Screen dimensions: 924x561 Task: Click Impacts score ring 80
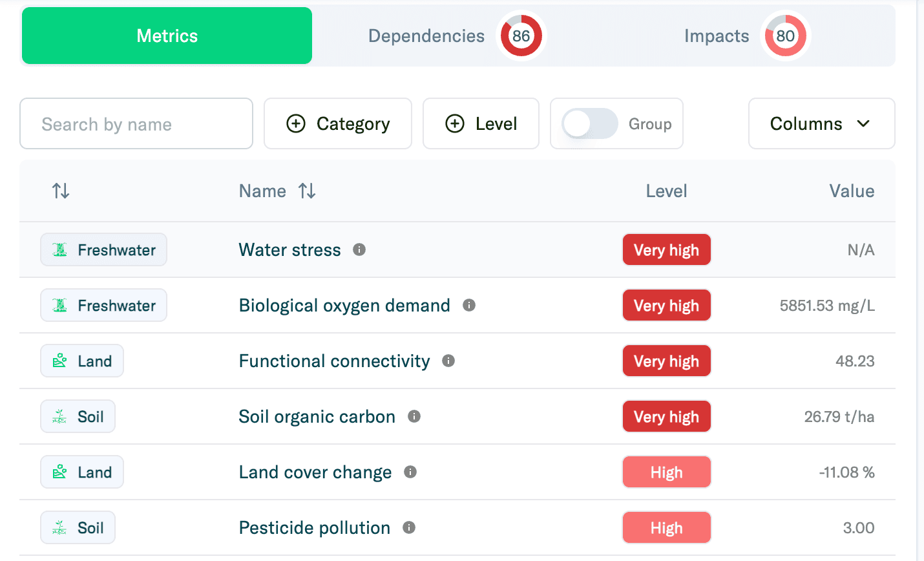tap(785, 36)
